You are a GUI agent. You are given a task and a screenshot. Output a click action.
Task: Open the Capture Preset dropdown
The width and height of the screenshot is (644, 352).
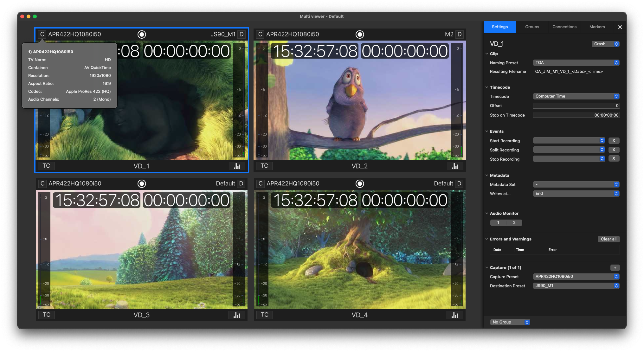[576, 277]
